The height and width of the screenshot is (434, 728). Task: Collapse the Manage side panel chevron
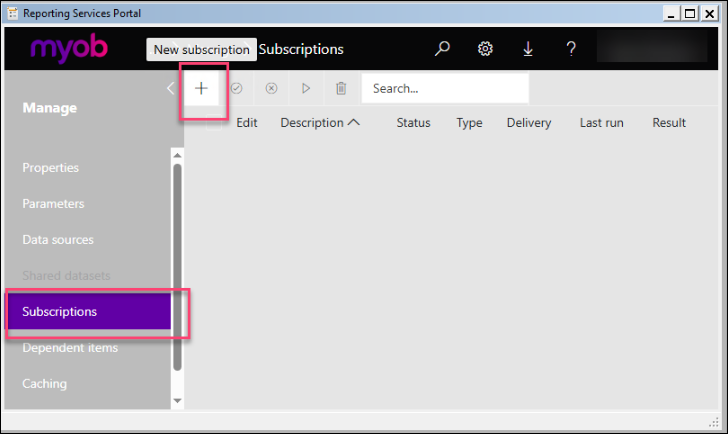[x=170, y=88]
